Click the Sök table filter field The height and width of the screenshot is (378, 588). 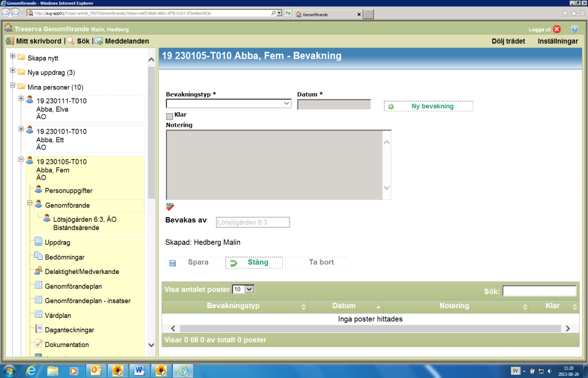539,291
